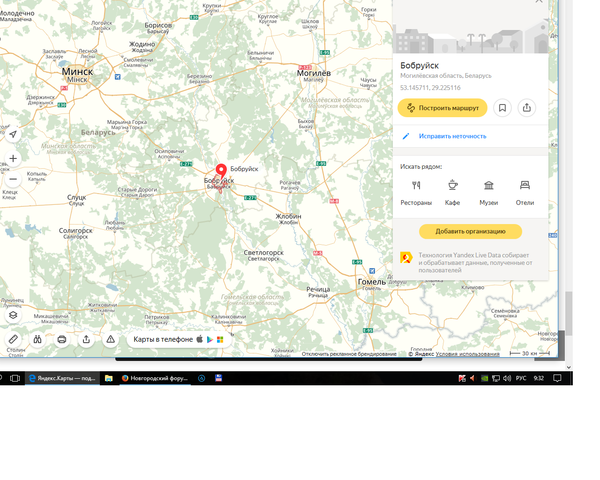Click the Речица label on map
600x480 pixels.
(318, 289)
